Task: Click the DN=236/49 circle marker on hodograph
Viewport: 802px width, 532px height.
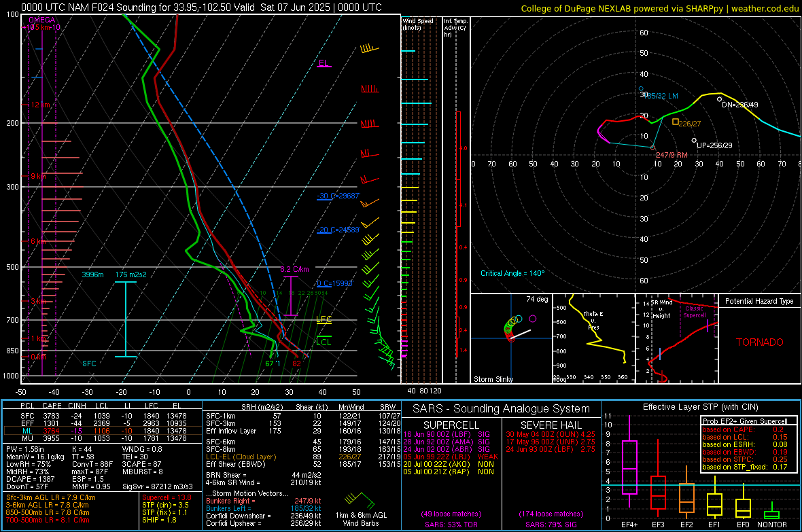Action: tap(719, 99)
